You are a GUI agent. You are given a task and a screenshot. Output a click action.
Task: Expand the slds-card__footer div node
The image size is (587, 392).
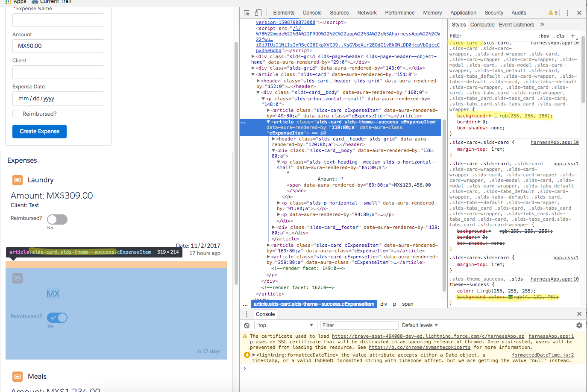coord(274,228)
